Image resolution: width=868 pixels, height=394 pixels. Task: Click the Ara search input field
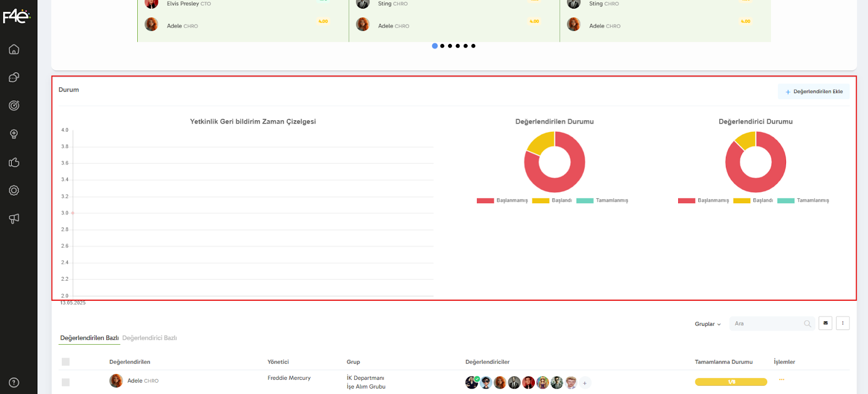pyautogui.click(x=767, y=324)
